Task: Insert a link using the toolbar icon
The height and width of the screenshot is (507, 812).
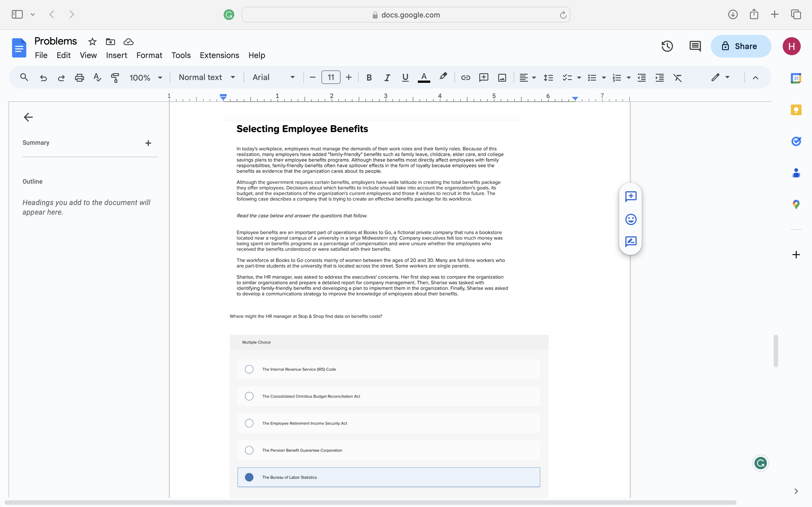Action: pyautogui.click(x=466, y=77)
